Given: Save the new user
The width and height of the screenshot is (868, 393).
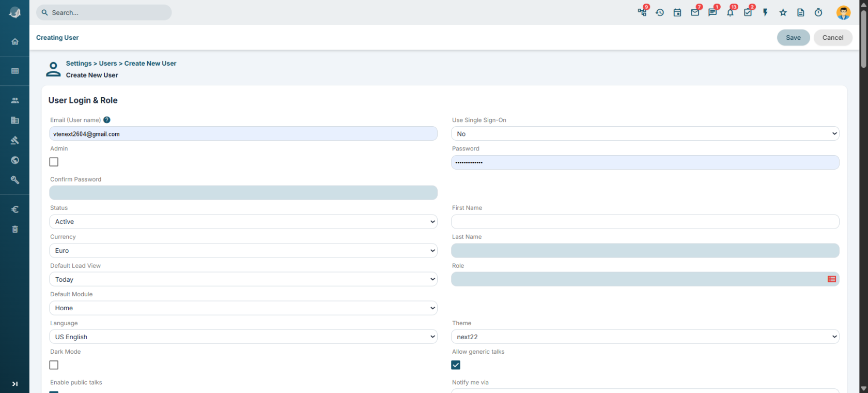Looking at the screenshot, I should point(793,37).
